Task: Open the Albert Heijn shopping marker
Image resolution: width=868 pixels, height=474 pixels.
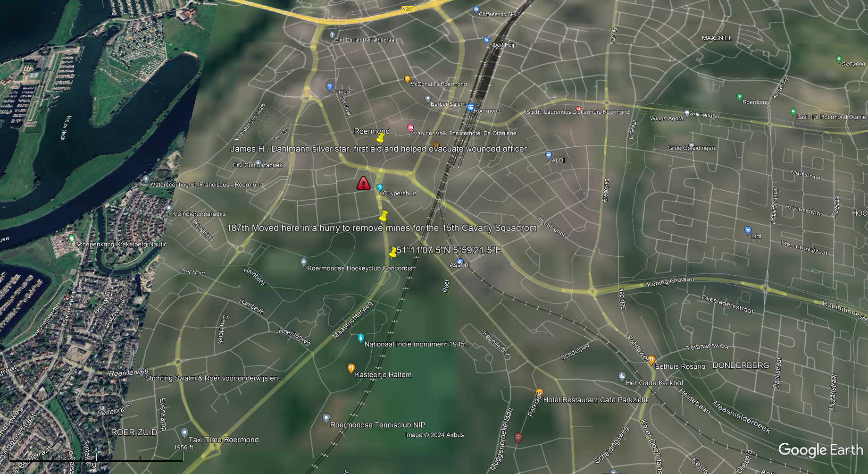Action: click(486, 40)
